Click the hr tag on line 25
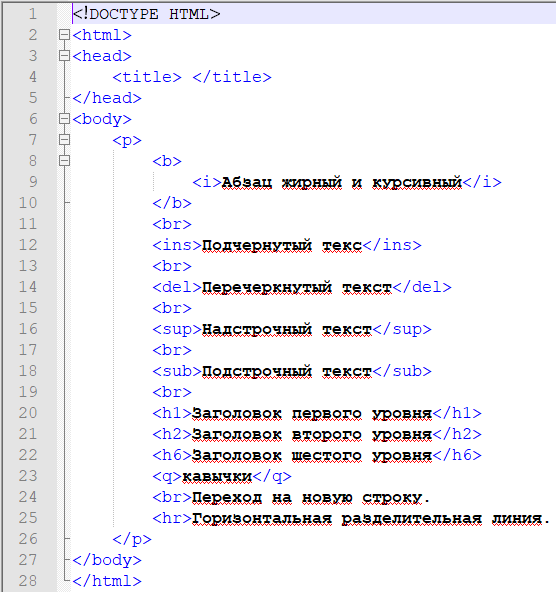Image resolution: width=556 pixels, height=592 pixels. pos(172,518)
